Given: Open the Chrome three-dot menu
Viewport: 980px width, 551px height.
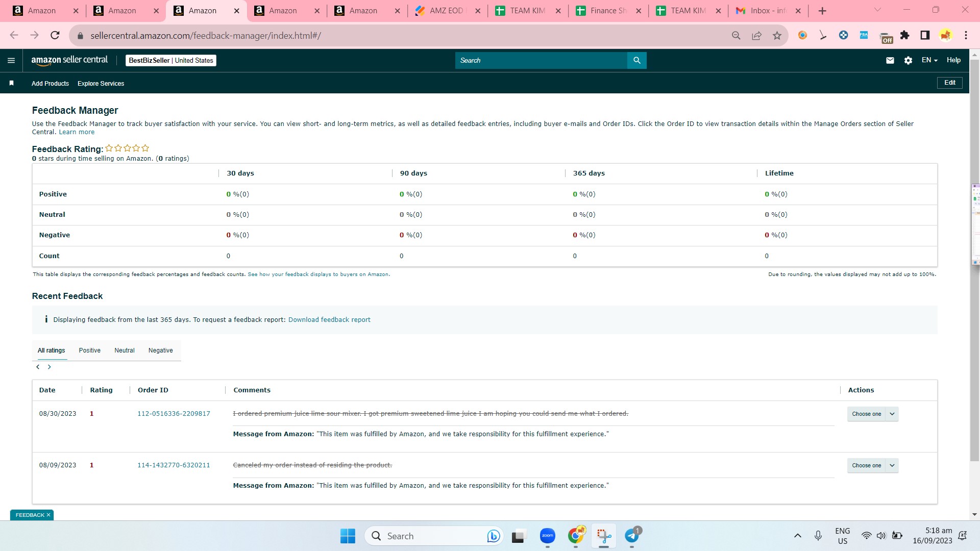Looking at the screenshot, I should (x=966, y=35).
